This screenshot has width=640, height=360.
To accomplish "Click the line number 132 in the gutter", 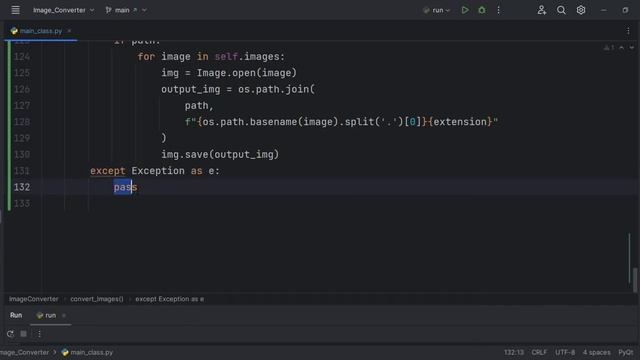I will pyautogui.click(x=22, y=187).
